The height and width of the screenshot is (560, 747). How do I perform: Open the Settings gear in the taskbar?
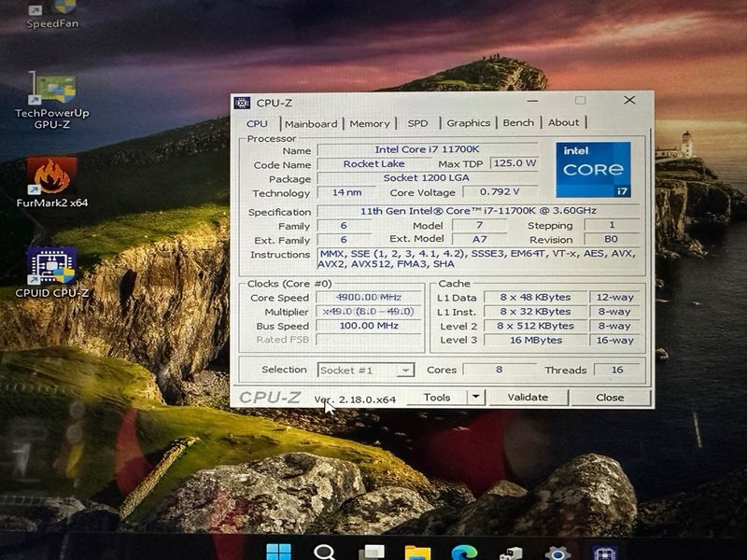557,553
